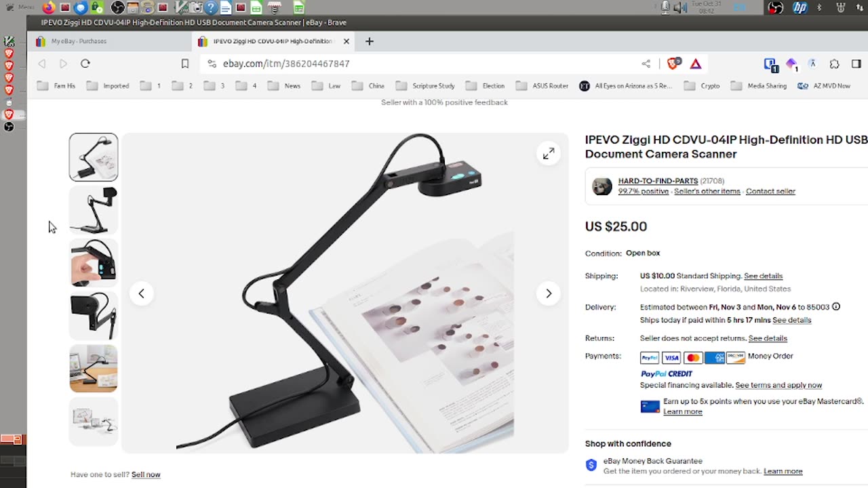Viewport: 868px width, 488px height.
Task: Open the News bookmark folder
Action: (284, 86)
